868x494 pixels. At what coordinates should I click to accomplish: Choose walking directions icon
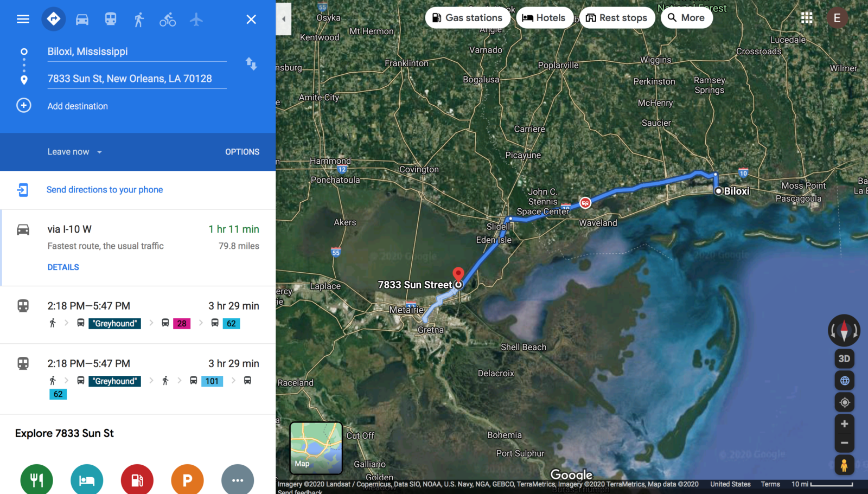[x=139, y=20]
